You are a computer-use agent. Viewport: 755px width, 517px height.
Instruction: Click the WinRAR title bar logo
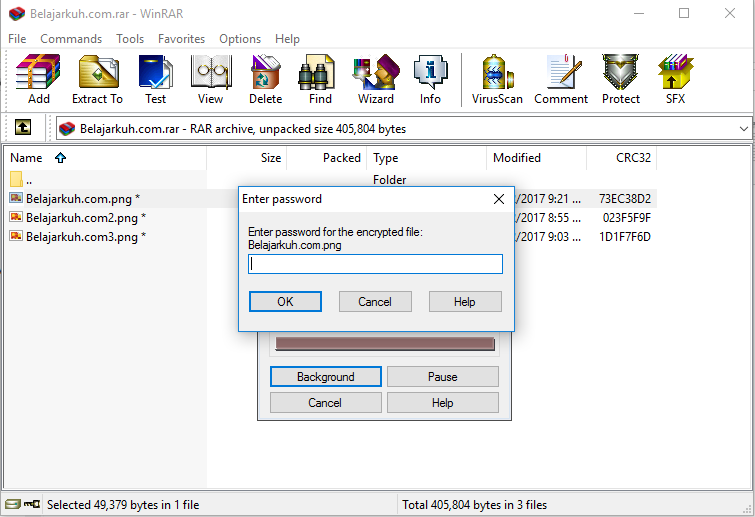16,13
